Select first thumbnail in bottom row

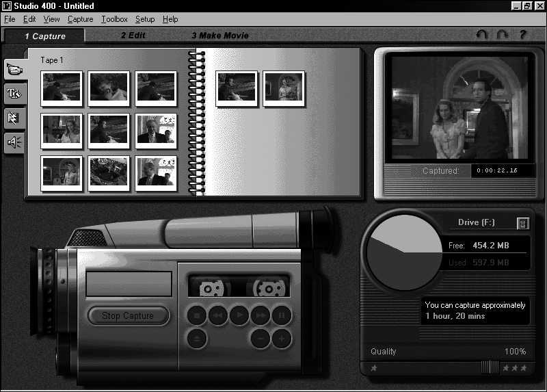[x=62, y=174]
